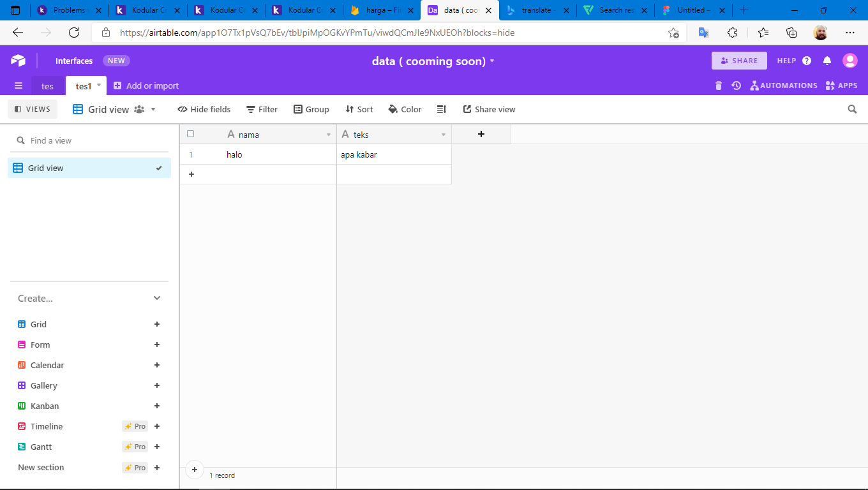
Task: Add page to favorites
Action: pyautogui.click(x=673, y=33)
